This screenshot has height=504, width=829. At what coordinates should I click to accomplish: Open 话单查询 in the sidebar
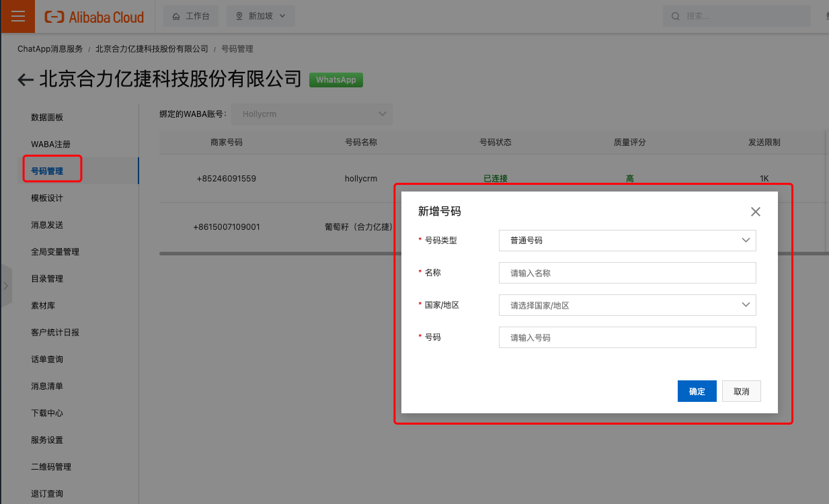pyautogui.click(x=47, y=360)
